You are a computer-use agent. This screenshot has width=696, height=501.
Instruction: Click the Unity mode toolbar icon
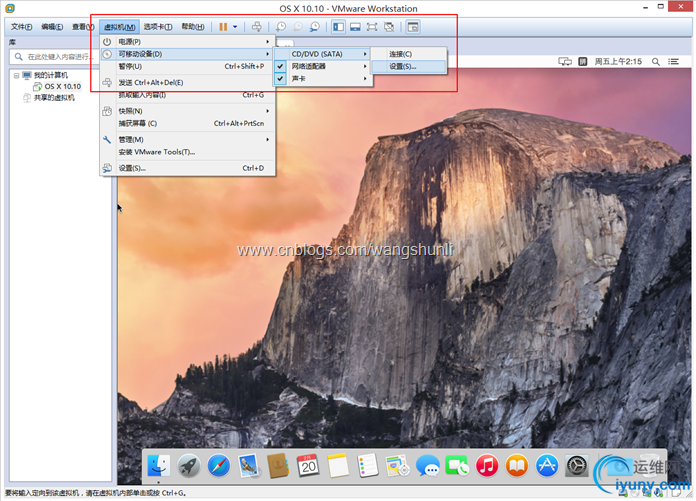coord(389,27)
